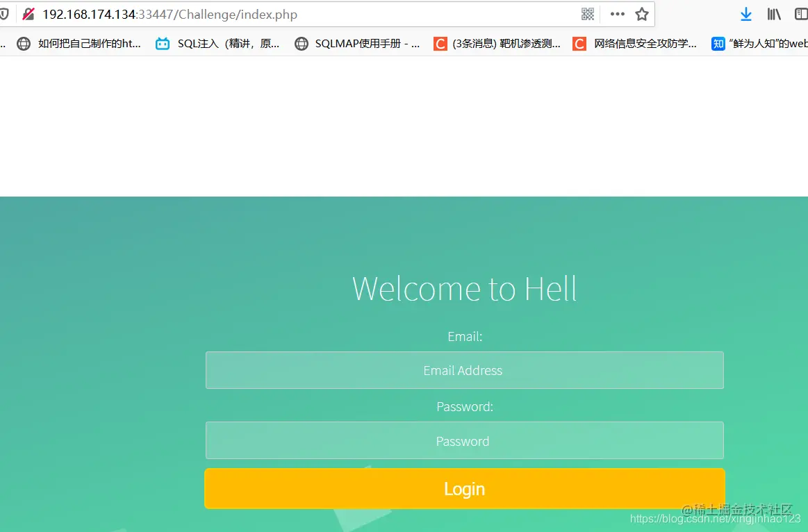The height and width of the screenshot is (532, 808).
Task: Open bookmark "鲜为人知"的web
Action: (x=759, y=44)
